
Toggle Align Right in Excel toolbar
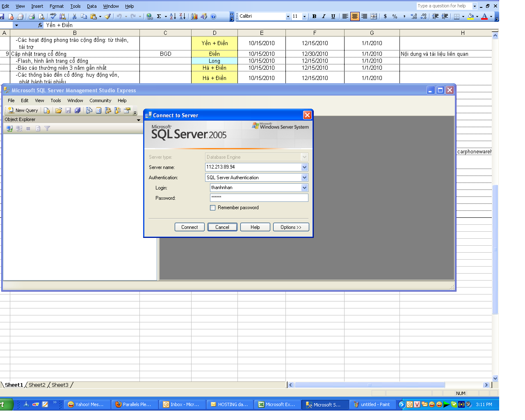pos(364,16)
